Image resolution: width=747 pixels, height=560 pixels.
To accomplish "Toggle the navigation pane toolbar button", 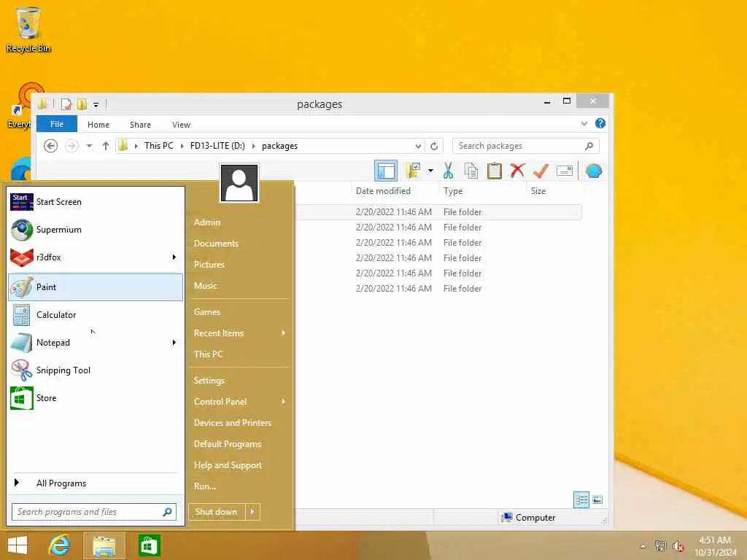I will click(x=385, y=171).
